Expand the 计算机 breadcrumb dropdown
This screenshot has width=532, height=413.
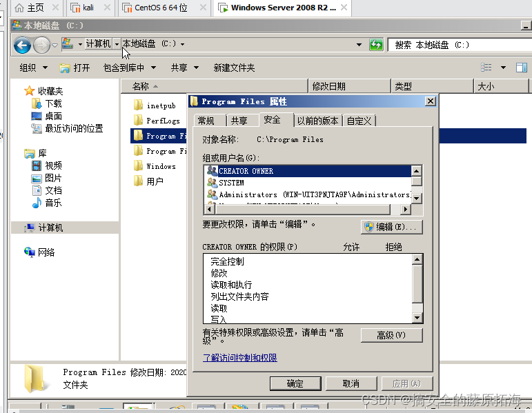[117, 44]
